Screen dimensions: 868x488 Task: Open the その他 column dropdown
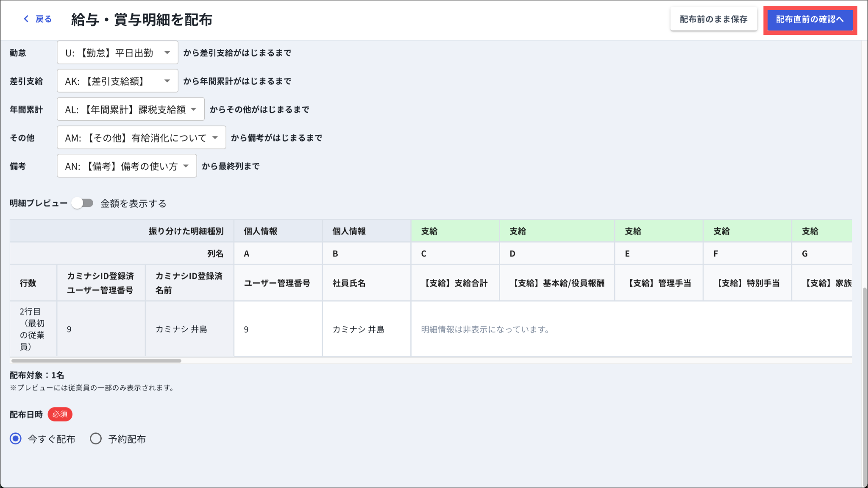(x=141, y=138)
